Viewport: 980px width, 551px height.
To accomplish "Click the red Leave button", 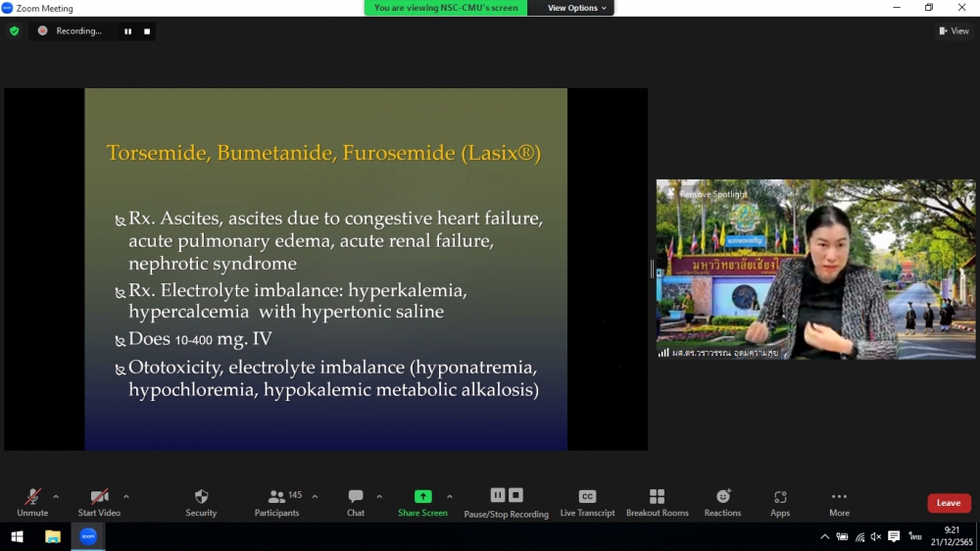I will tap(948, 503).
